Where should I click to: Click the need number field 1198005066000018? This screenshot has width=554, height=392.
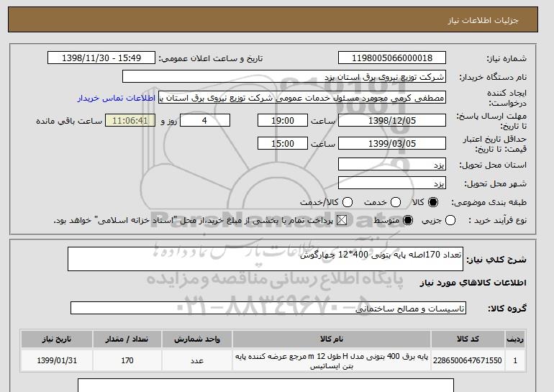(x=392, y=58)
